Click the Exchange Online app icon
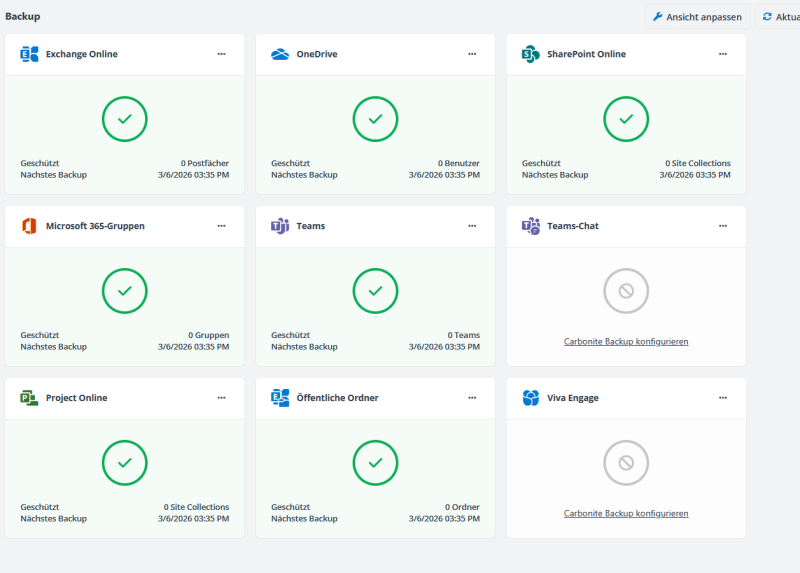The height and width of the screenshot is (573, 800). (x=29, y=54)
